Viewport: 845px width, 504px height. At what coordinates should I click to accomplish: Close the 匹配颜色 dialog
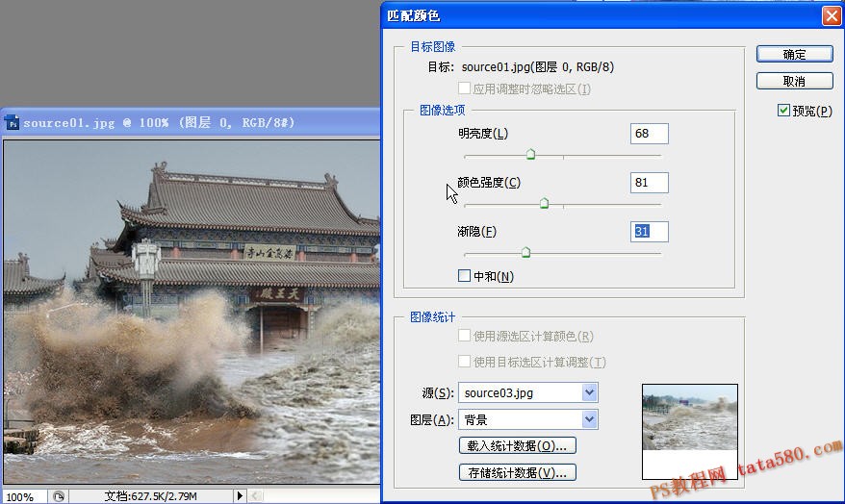(832, 15)
